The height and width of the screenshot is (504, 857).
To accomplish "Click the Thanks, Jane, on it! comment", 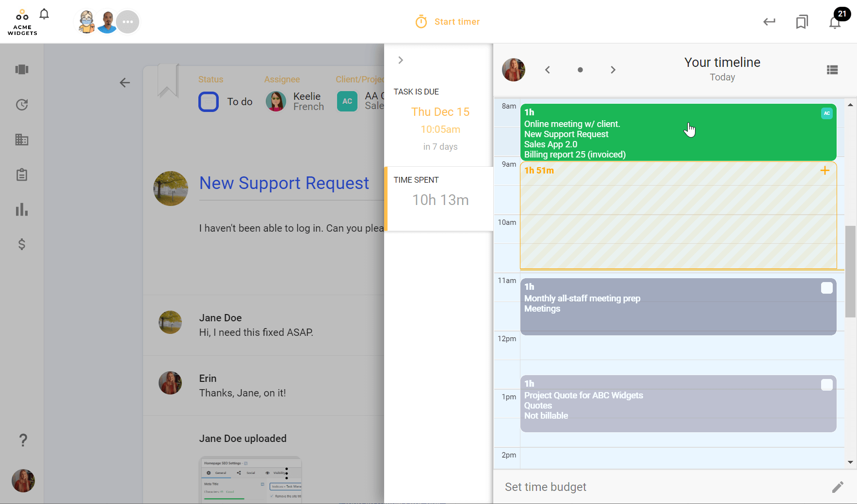I will point(243,393).
